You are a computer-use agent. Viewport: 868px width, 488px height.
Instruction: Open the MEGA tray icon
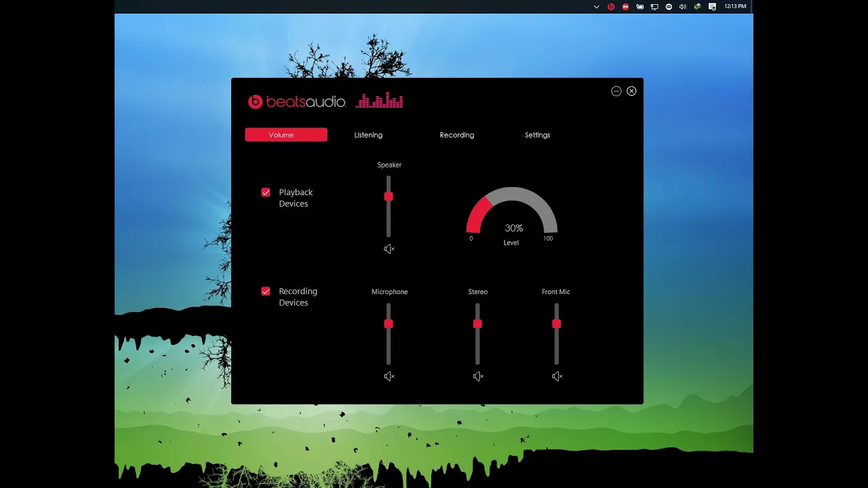625,6
